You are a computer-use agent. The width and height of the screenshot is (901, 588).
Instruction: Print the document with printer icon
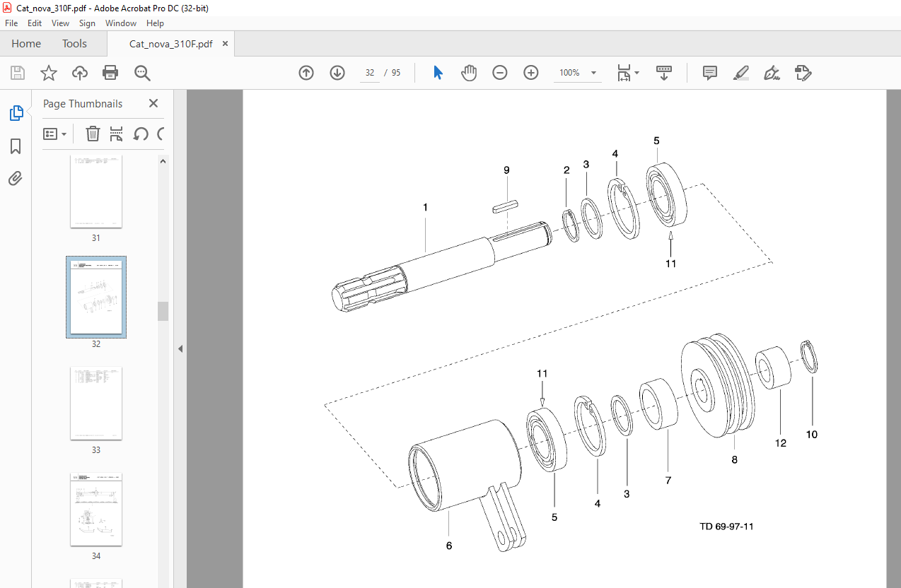pos(110,73)
